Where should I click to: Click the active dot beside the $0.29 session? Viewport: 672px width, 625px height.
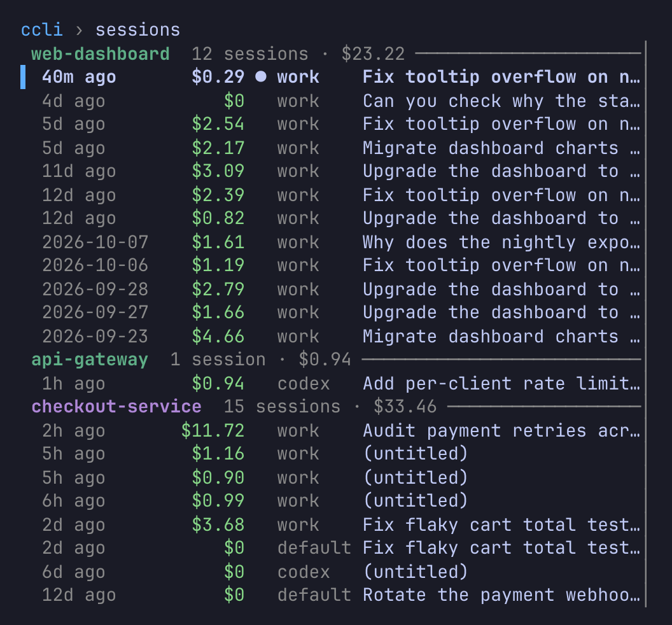pyautogui.click(x=260, y=77)
